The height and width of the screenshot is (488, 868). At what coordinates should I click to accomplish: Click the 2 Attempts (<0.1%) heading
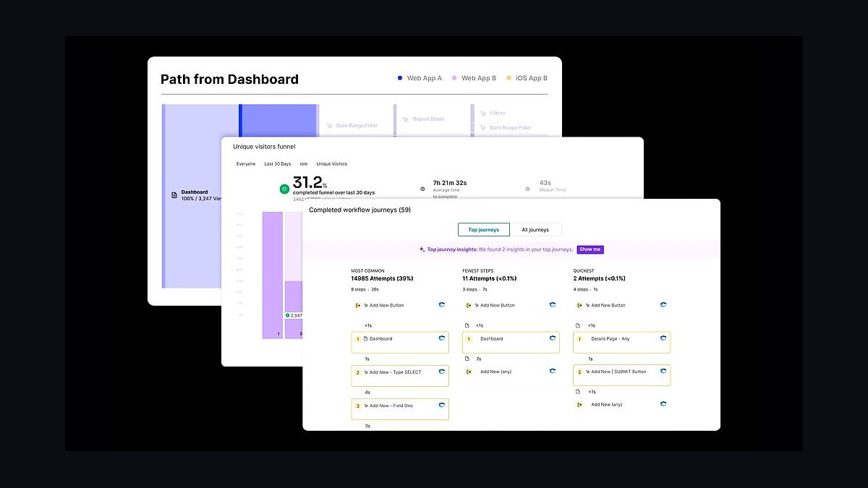click(x=599, y=278)
